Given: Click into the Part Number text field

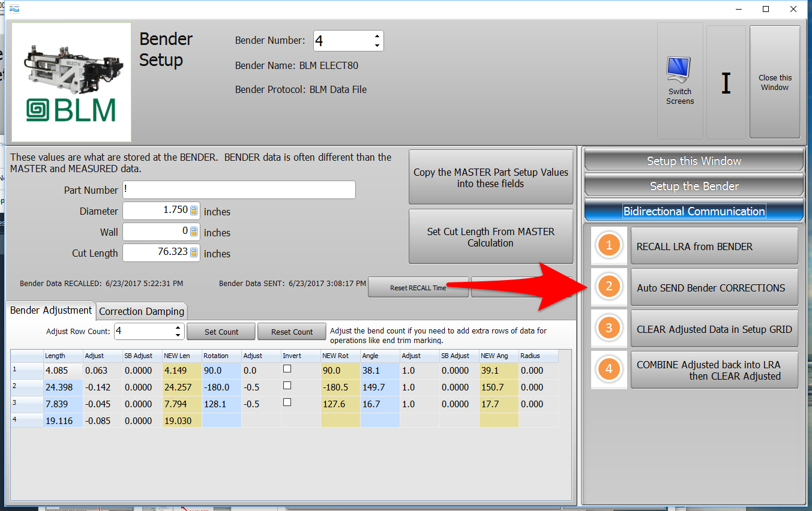Looking at the screenshot, I should pyautogui.click(x=239, y=190).
